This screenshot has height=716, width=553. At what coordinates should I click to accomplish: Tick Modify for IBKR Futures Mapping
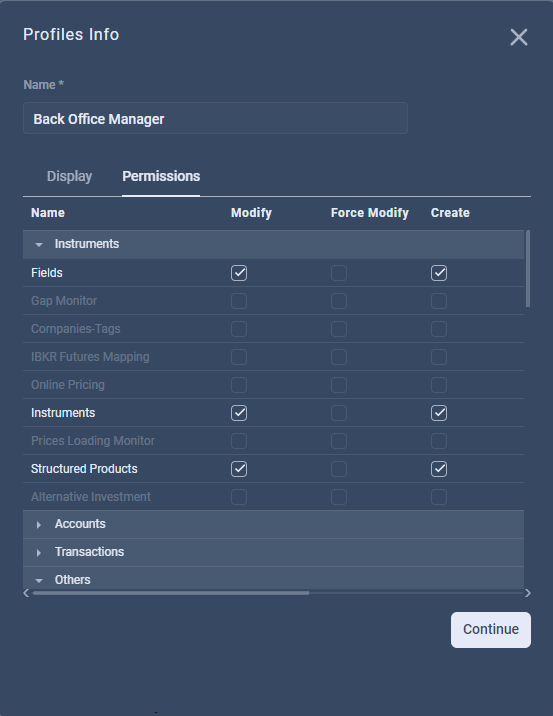[x=239, y=357]
